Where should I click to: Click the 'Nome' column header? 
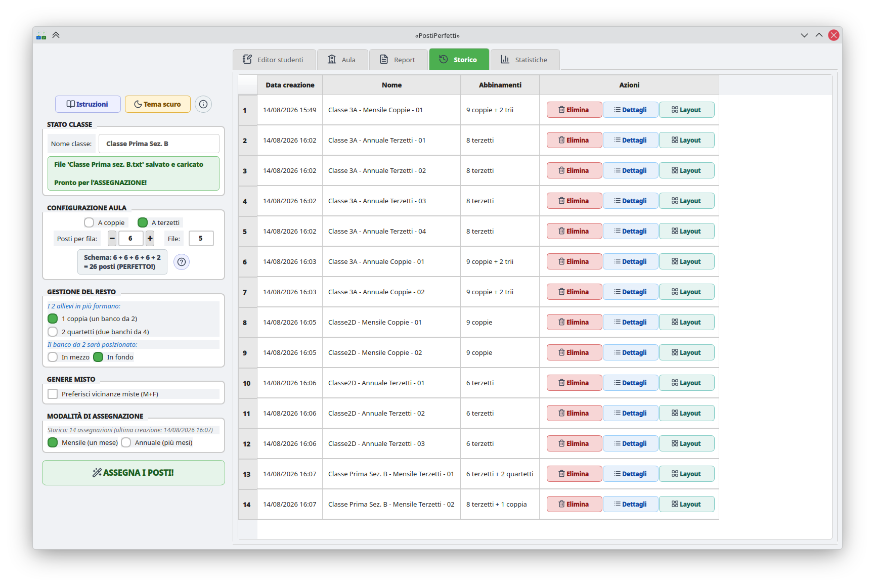(x=391, y=85)
